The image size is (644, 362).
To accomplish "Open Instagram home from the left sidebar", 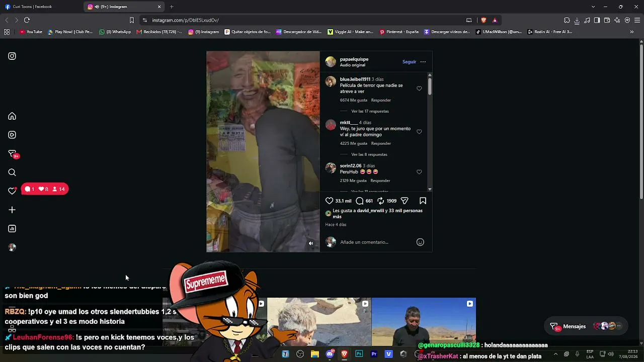I will (12, 116).
